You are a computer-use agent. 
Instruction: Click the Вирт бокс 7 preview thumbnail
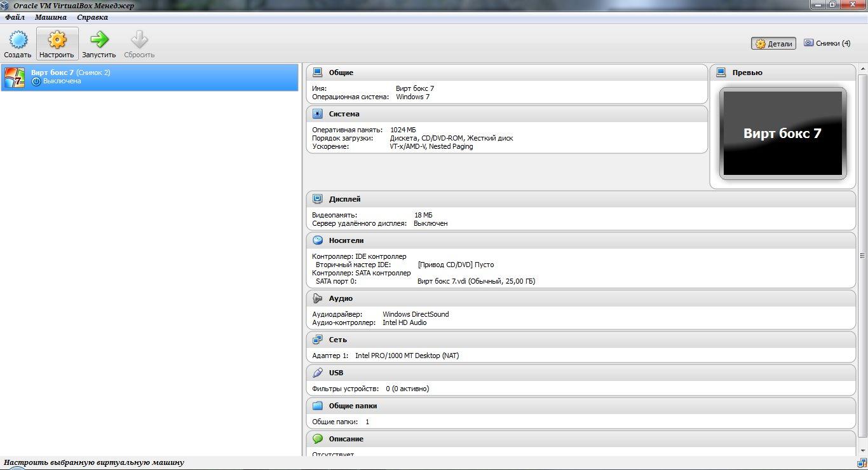[x=783, y=133]
